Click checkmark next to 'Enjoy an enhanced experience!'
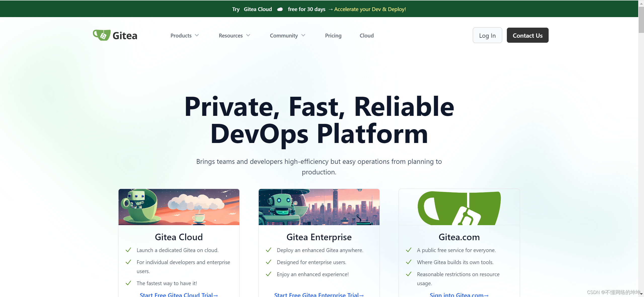The height and width of the screenshot is (297, 644). [269, 274]
